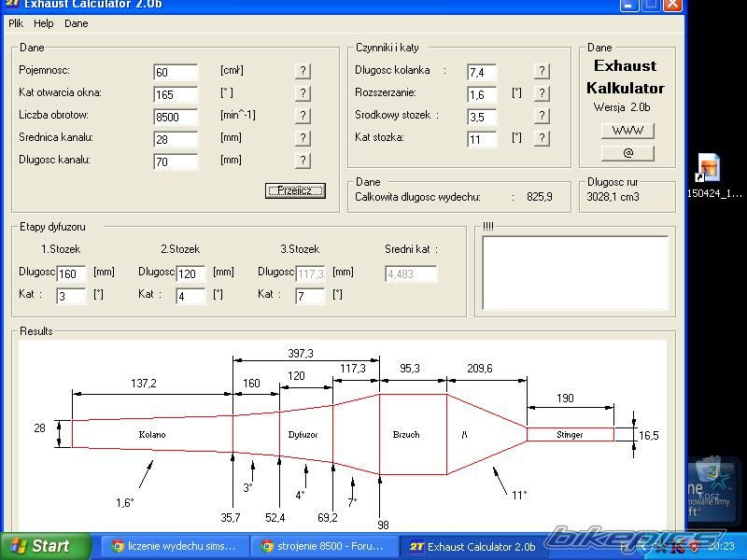This screenshot has width=747, height=560.
Task: Click the Brzuch label in diagram
Action: (x=406, y=434)
